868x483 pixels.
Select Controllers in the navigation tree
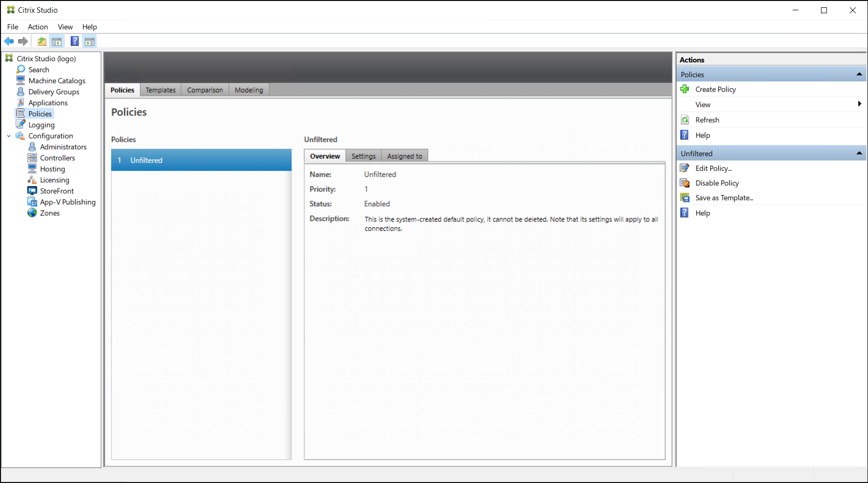[57, 158]
